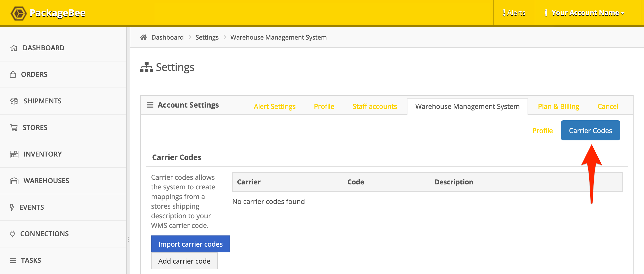The width and height of the screenshot is (644, 274).
Task: Switch to the Staff accounts tab
Action: coord(375,106)
